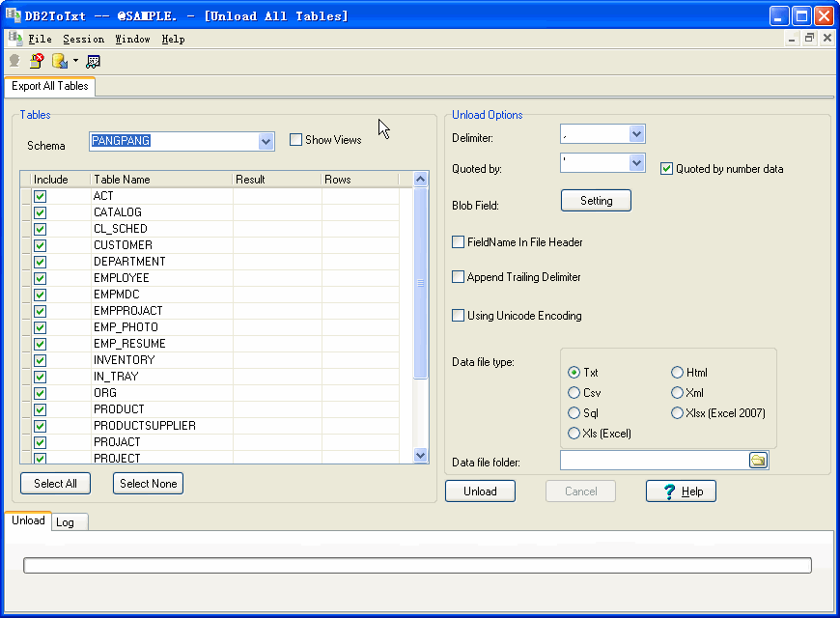Image resolution: width=840 pixels, height=618 pixels.
Task: Toggle the Show Views checkbox
Action: [x=295, y=140]
